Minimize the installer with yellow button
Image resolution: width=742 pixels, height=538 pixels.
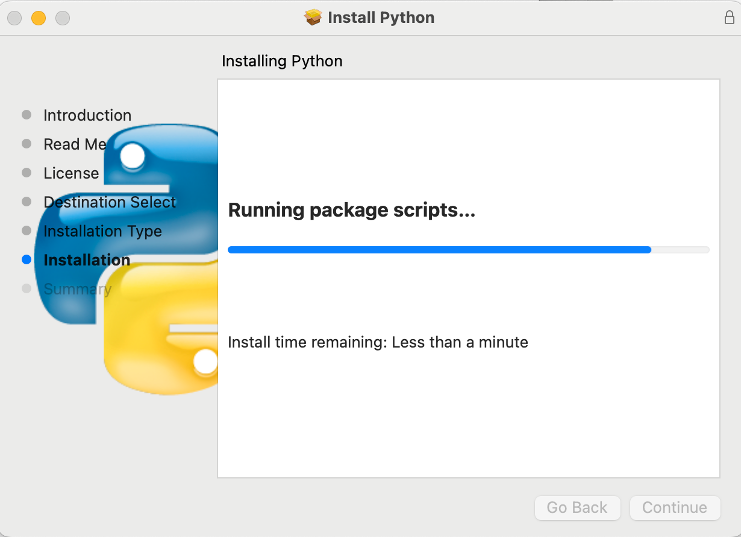tap(38, 18)
